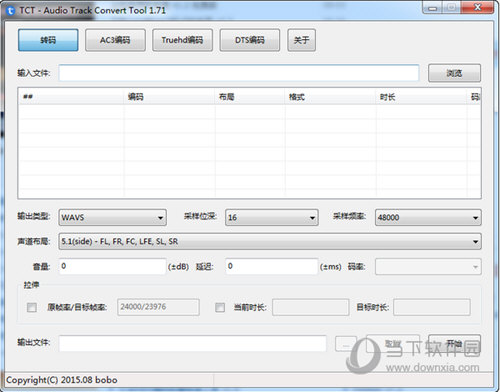
Task: Open the AC3编码 tab
Action: tap(115, 40)
